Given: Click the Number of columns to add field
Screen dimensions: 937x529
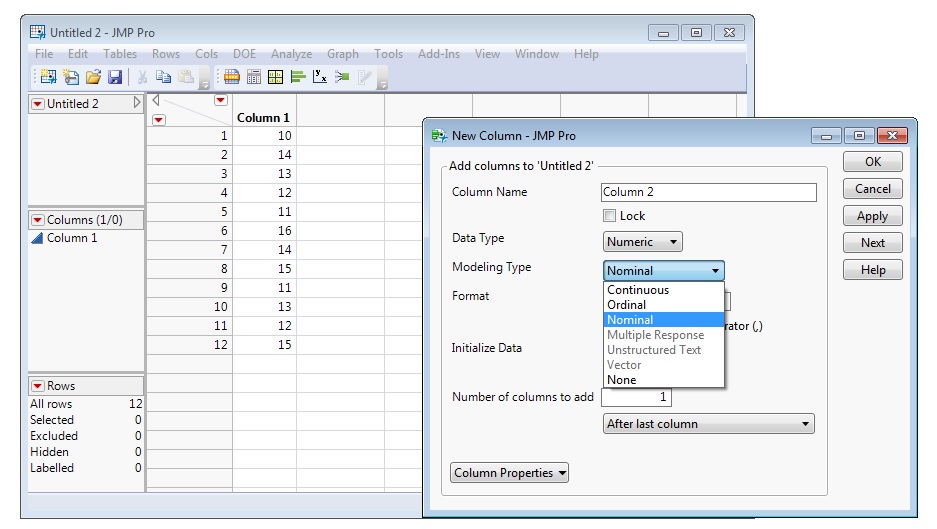Looking at the screenshot, I should [x=636, y=397].
